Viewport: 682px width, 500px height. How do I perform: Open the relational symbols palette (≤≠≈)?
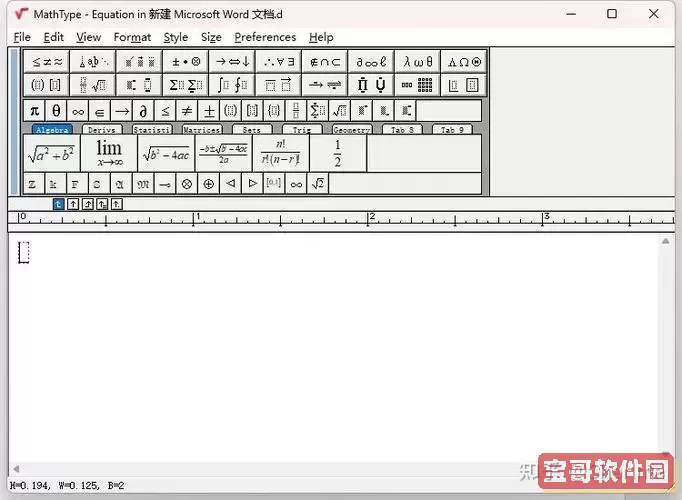(47, 62)
